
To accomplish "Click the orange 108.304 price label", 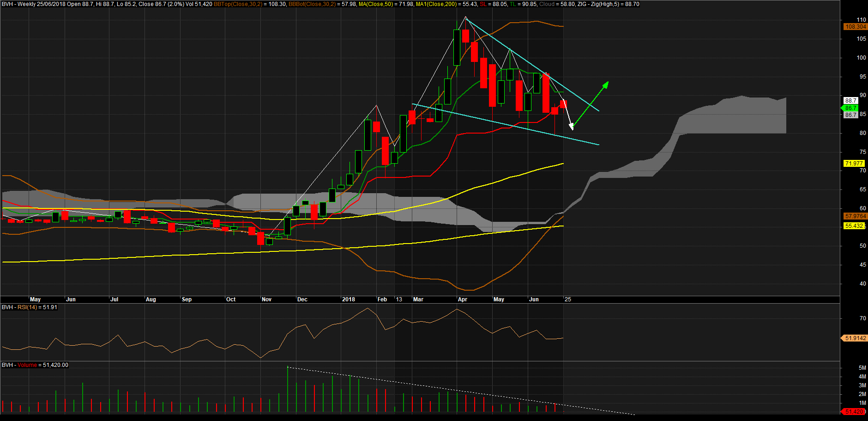I will pyautogui.click(x=855, y=27).
